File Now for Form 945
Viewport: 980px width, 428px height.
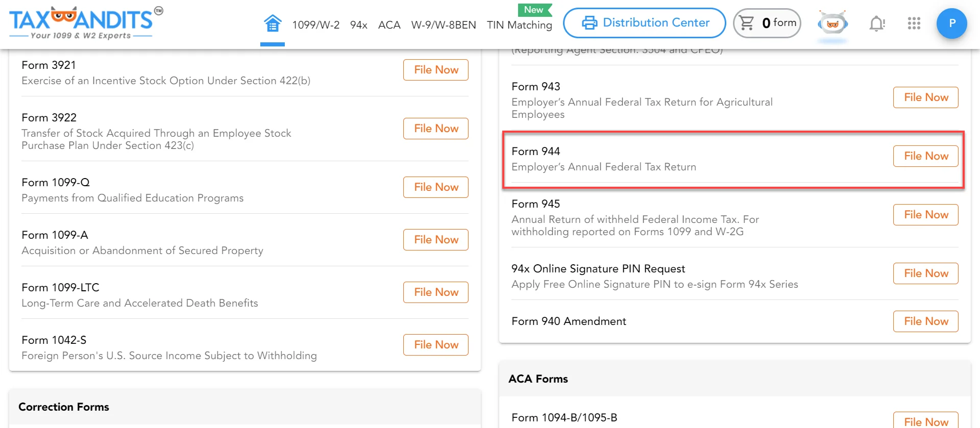[x=926, y=215]
